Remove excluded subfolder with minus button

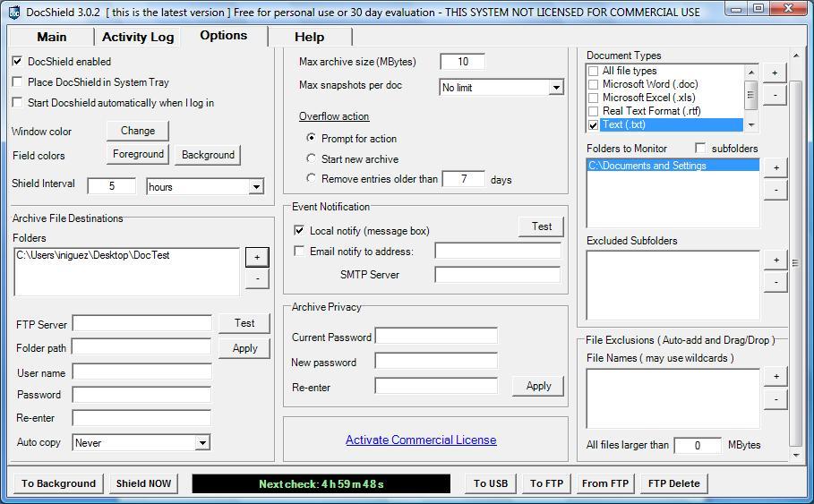point(776,282)
